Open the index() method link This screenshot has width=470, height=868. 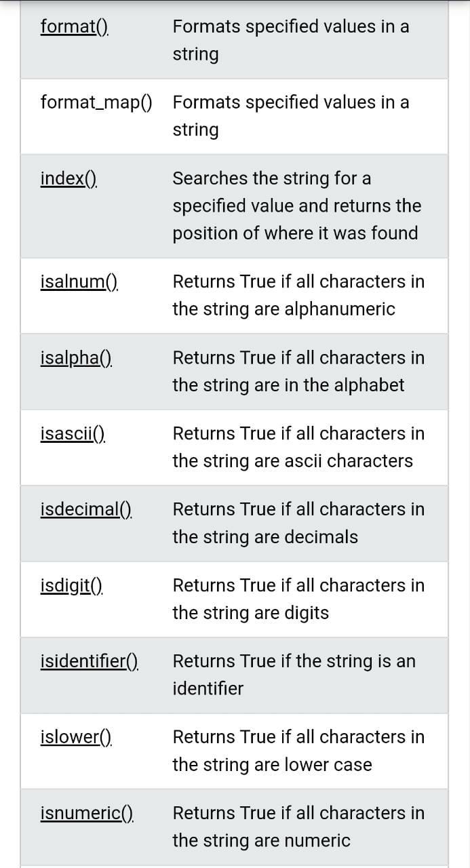click(x=67, y=178)
